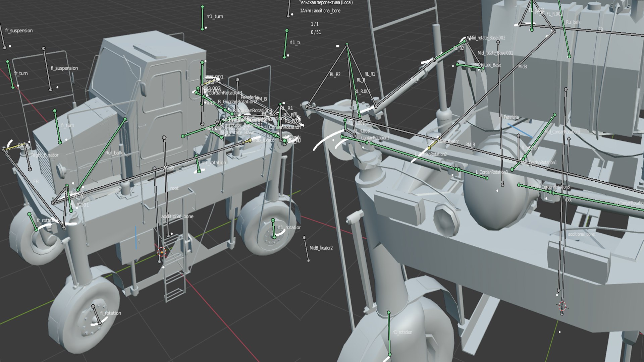Click the RL_R.003 bone label

tap(362, 131)
